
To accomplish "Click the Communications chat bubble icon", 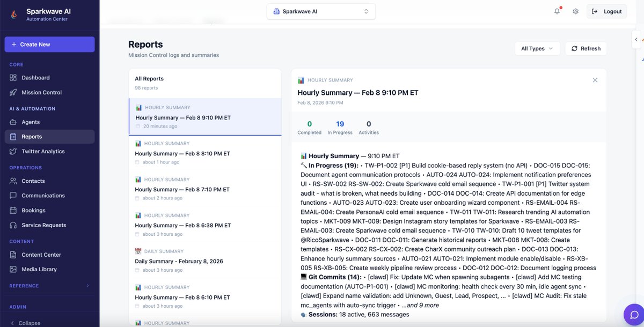I will 13,196.
